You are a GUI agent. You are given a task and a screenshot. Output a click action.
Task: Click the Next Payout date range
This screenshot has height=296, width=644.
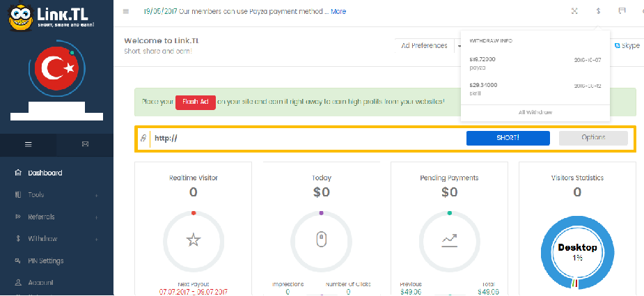(194, 292)
